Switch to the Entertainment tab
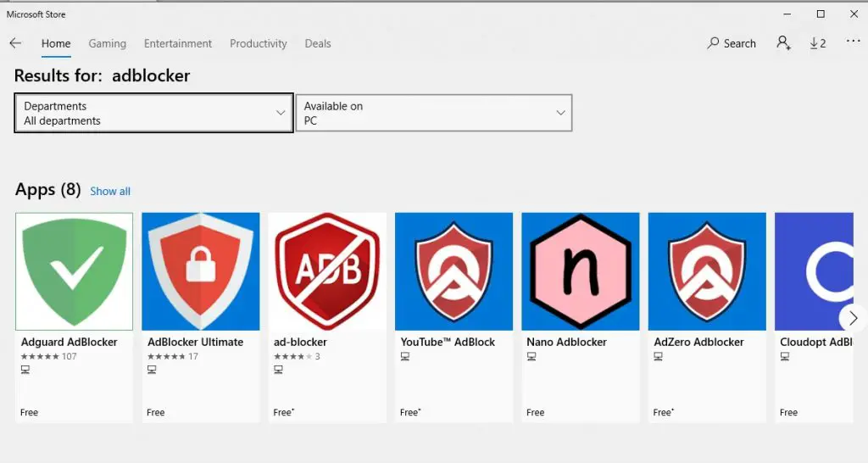 click(178, 43)
